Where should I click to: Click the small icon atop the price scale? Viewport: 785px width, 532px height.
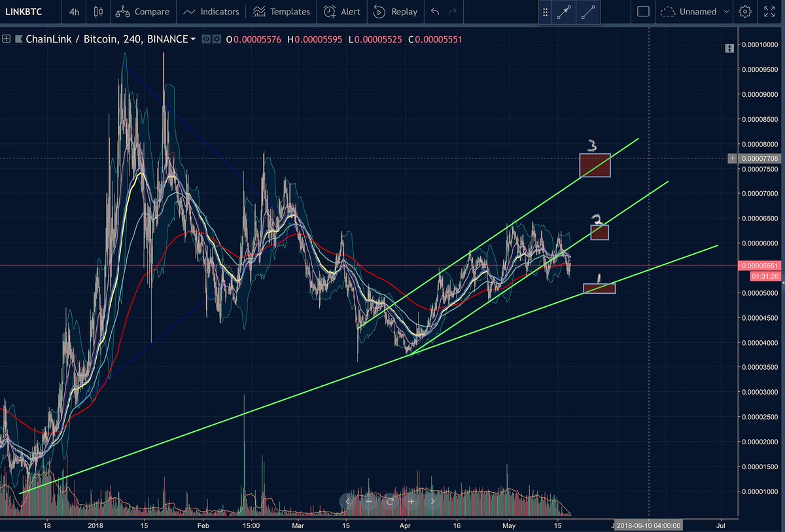(x=729, y=48)
